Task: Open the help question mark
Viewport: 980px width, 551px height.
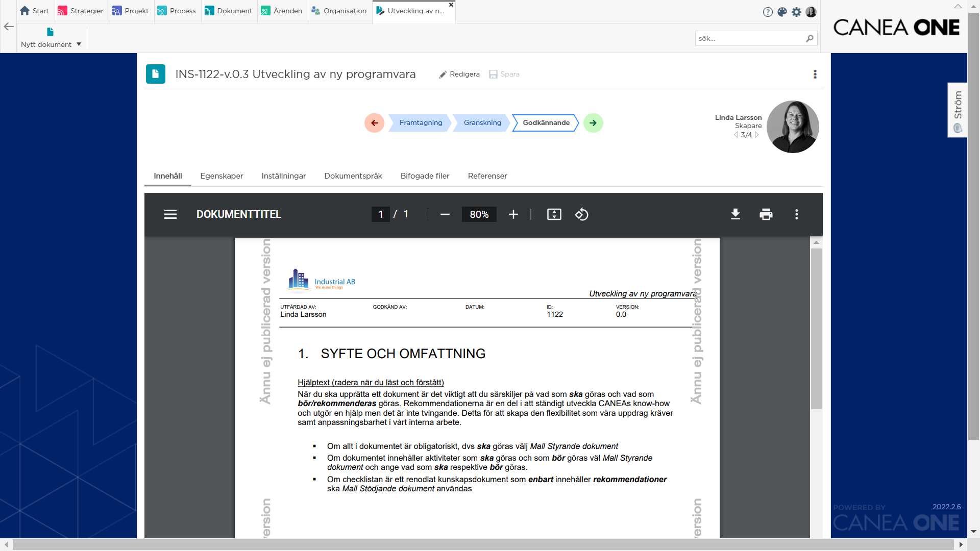Action: tap(768, 12)
